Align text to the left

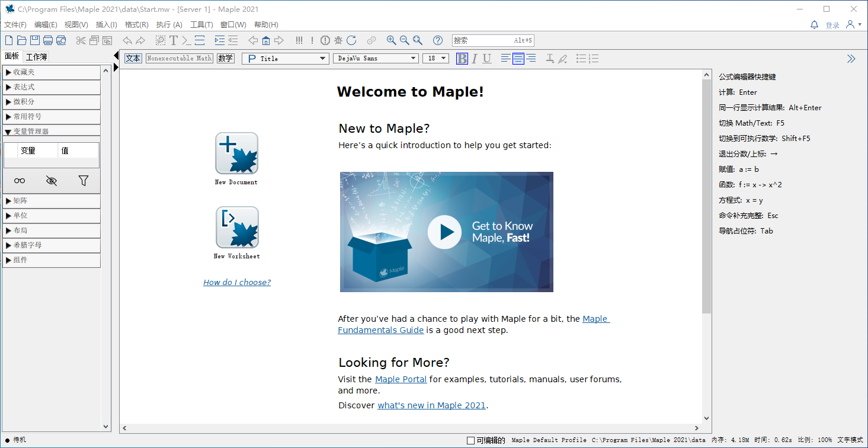(x=505, y=58)
